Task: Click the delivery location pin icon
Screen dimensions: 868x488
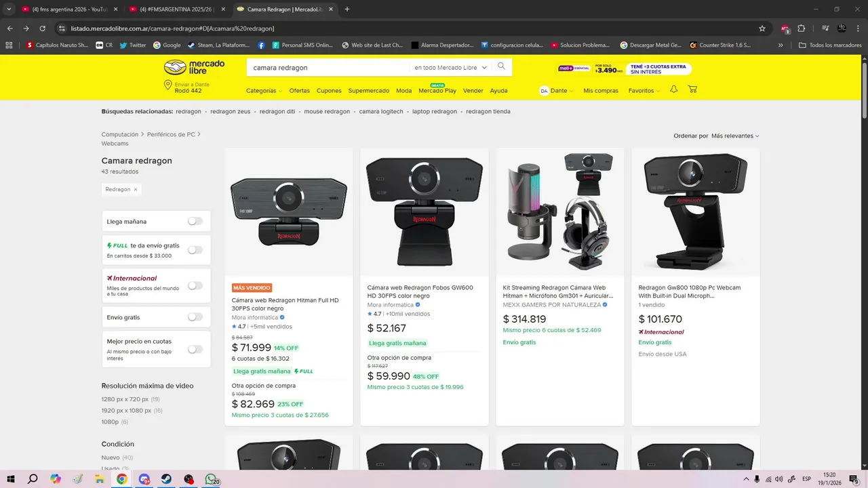Action: (168, 85)
